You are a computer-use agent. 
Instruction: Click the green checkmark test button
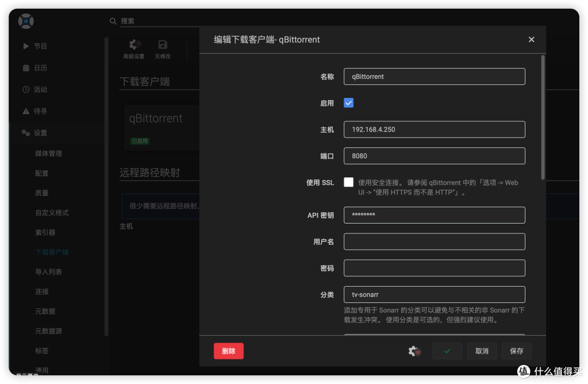[x=447, y=351]
